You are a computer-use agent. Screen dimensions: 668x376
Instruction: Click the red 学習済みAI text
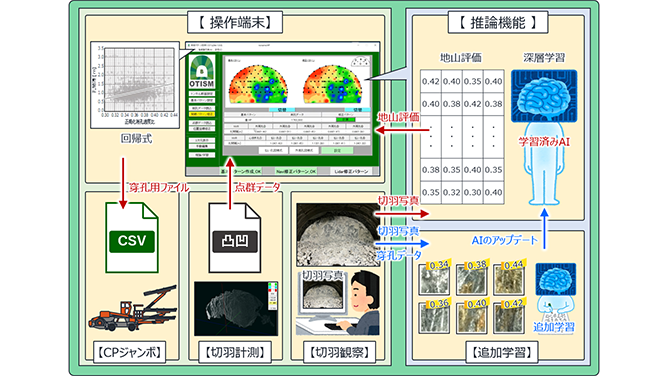tap(544, 142)
